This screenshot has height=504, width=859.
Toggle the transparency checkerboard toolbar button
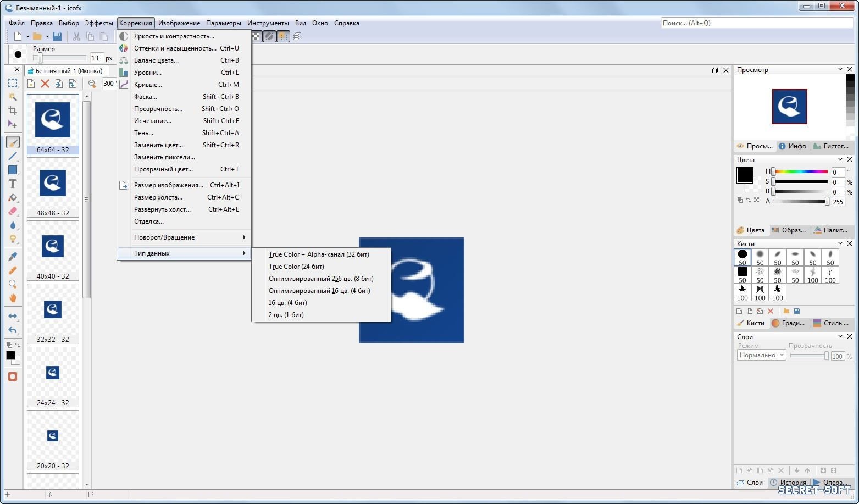coord(256,36)
